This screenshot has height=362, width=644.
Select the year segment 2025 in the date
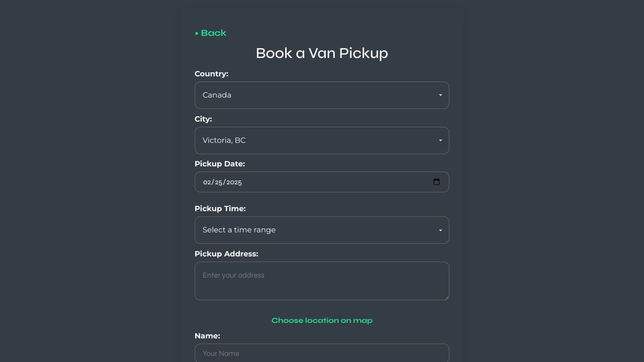click(234, 182)
